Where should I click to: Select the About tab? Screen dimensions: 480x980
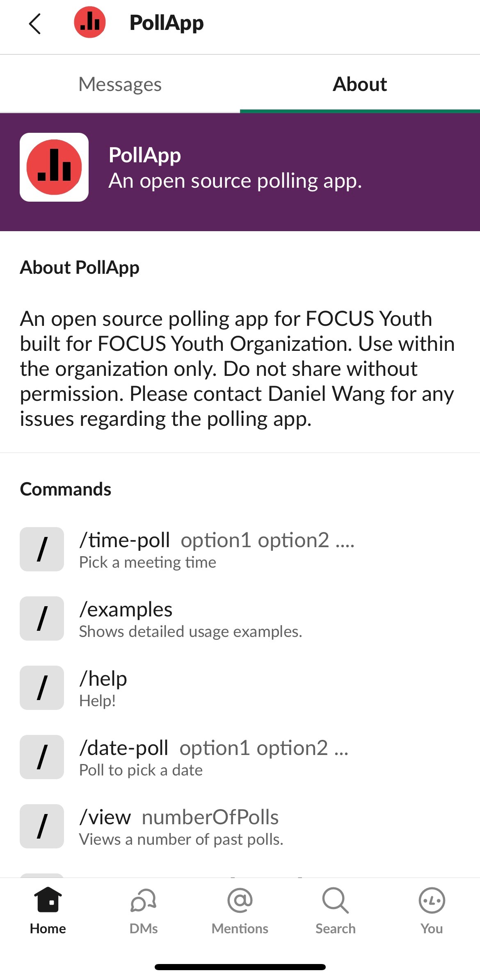click(x=359, y=84)
